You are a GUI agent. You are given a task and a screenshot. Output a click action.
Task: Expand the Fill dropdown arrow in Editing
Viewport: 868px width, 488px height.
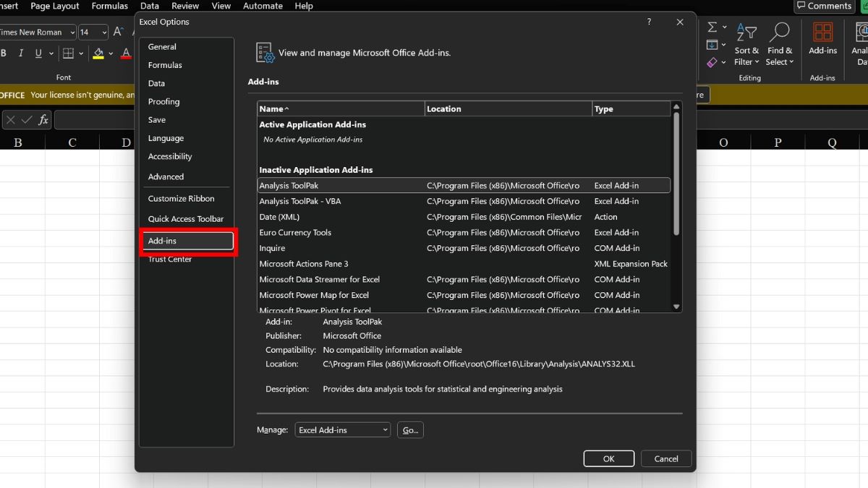[x=724, y=45]
